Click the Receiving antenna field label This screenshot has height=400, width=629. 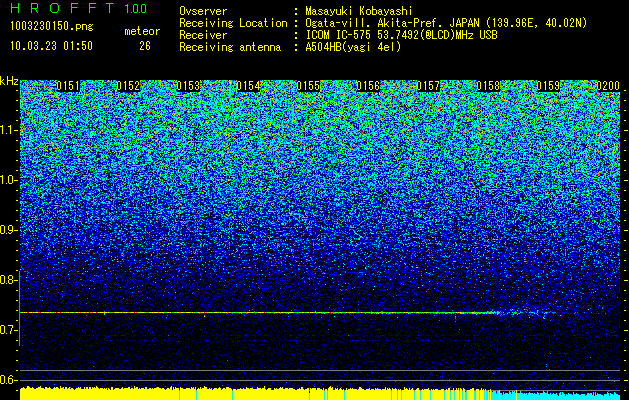click(x=230, y=47)
